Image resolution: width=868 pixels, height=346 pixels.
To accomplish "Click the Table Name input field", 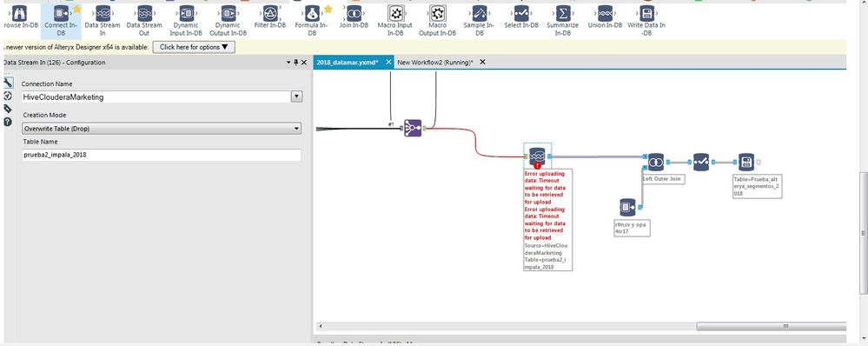I will [162, 155].
